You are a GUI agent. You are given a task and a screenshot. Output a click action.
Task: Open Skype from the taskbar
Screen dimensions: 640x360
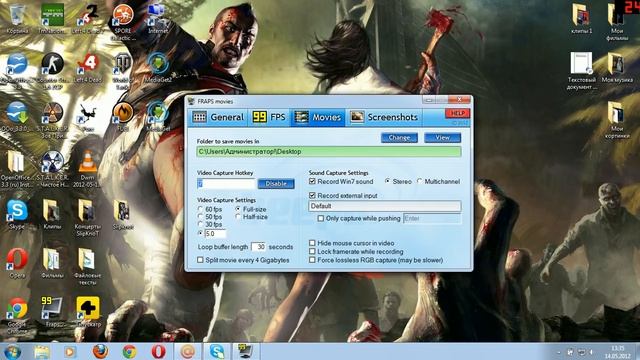pos(217,351)
